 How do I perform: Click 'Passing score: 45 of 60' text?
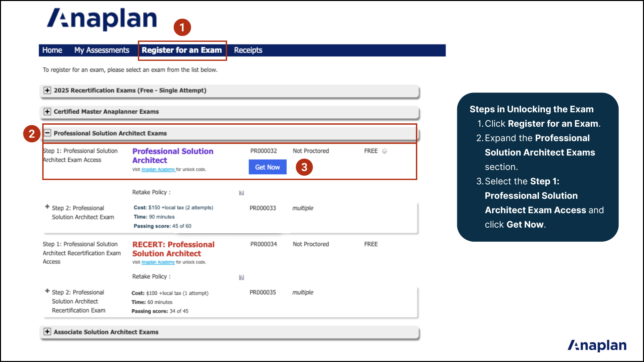point(162,226)
